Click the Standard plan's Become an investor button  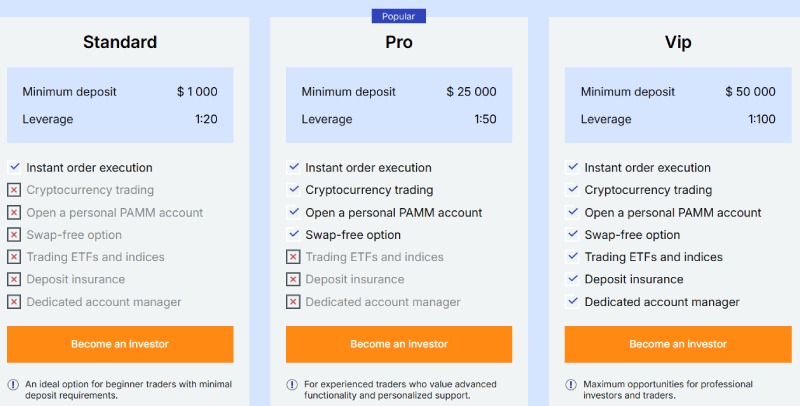tap(120, 344)
